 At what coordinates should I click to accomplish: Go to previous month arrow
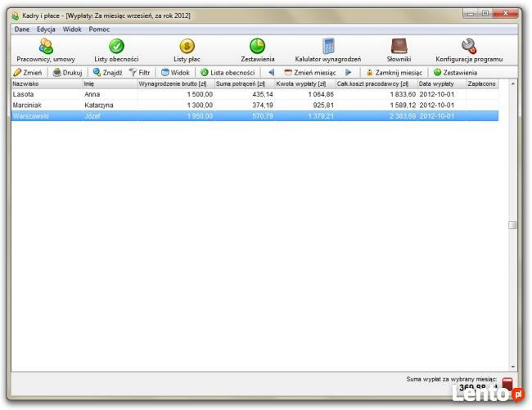pos(271,73)
